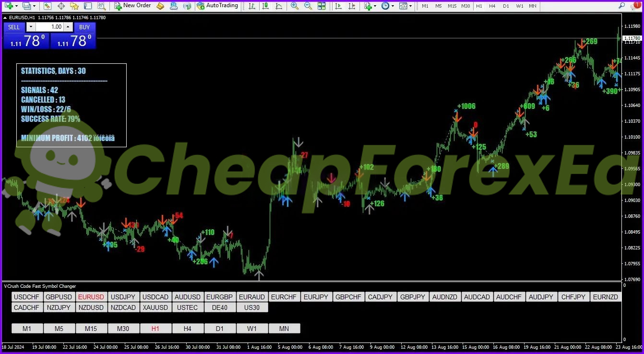Click the +1006 profit label on chart
This screenshot has height=354, width=644.
tap(466, 106)
